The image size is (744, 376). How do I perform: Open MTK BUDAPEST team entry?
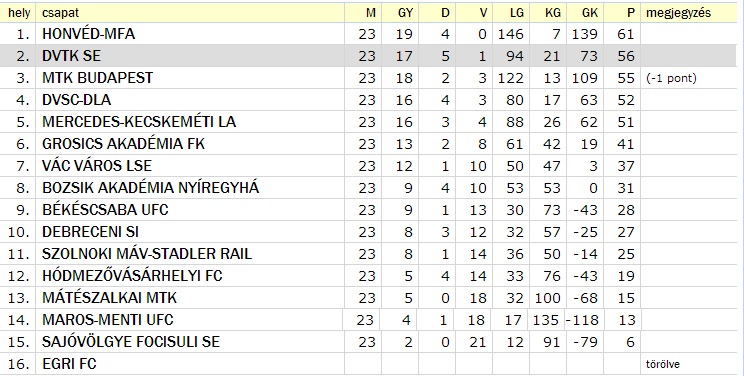coord(97,78)
